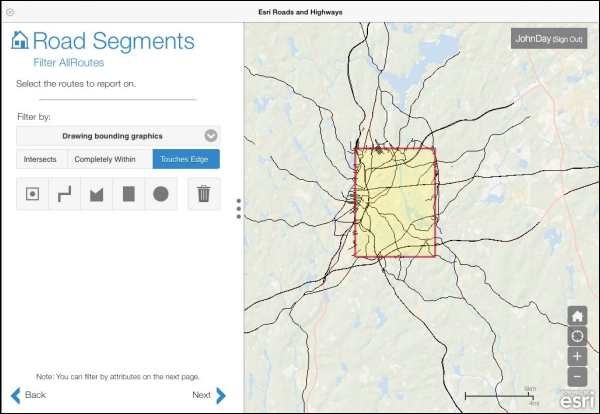Delete drawn graphics with trash icon

pyautogui.click(x=204, y=194)
